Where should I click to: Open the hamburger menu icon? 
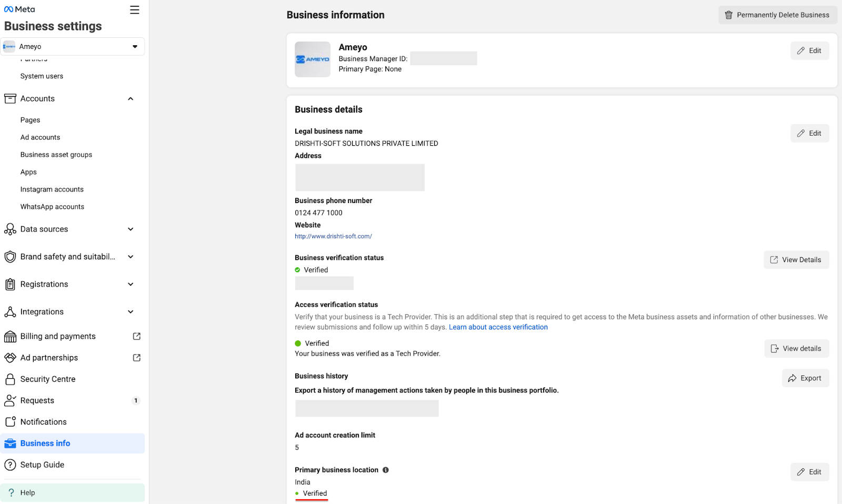click(x=135, y=10)
